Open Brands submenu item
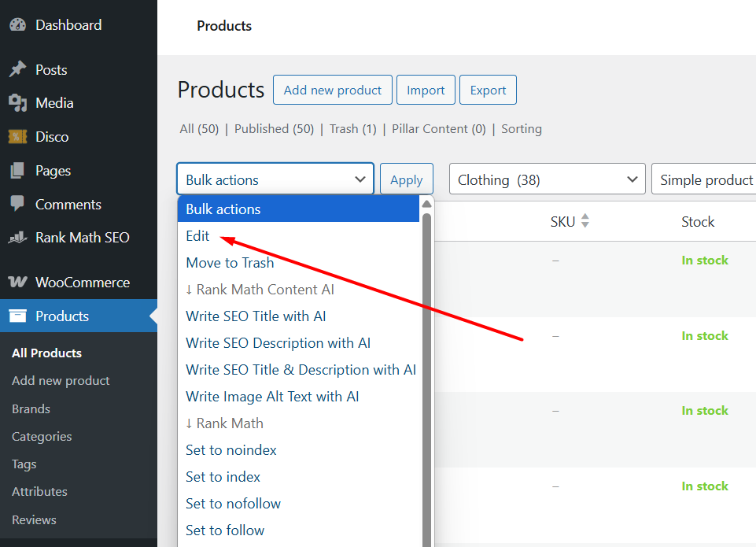 pos(31,408)
